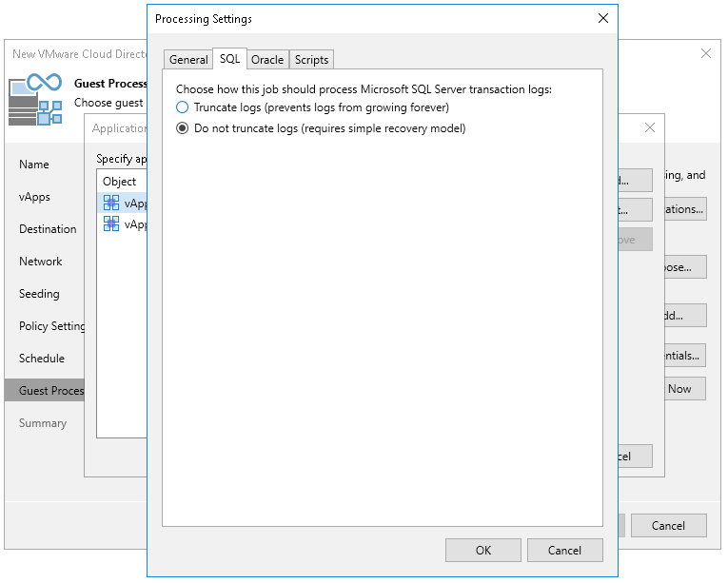Switch to the Oracle tab
This screenshot has height=583, width=728.
pyautogui.click(x=267, y=60)
